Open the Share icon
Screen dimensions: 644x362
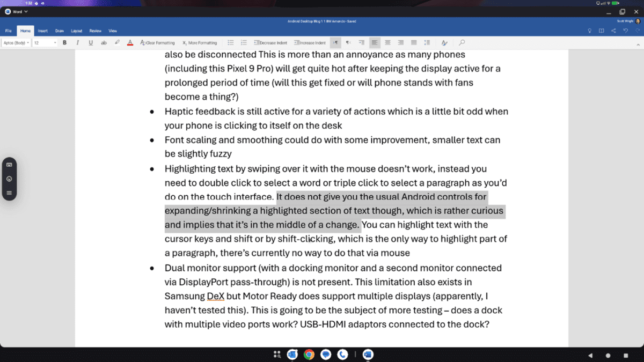click(x=613, y=31)
